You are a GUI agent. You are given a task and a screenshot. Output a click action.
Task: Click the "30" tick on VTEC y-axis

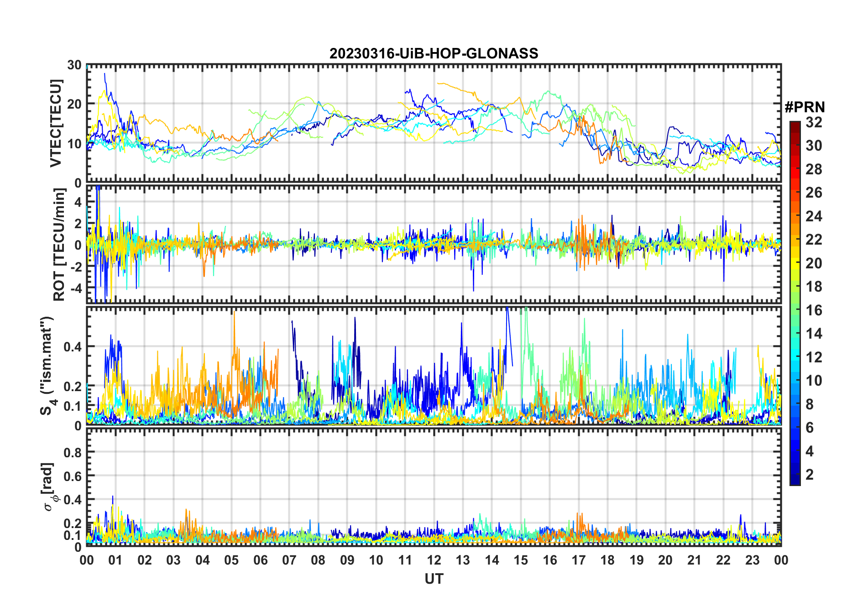pyautogui.click(x=74, y=65)
